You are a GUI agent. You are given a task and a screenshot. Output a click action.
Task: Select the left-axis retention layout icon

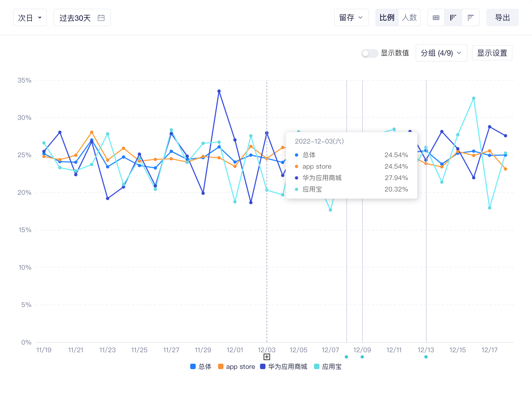click(453, 18)
